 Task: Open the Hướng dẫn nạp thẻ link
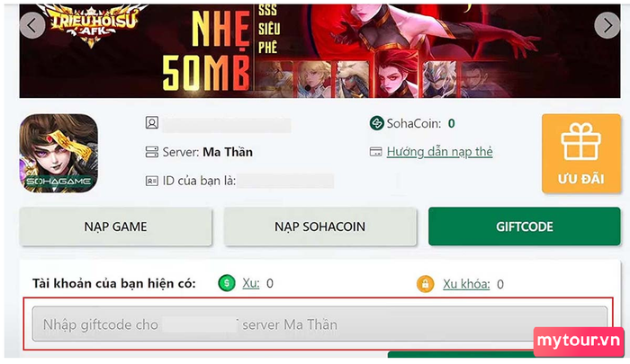coord(439,152)
